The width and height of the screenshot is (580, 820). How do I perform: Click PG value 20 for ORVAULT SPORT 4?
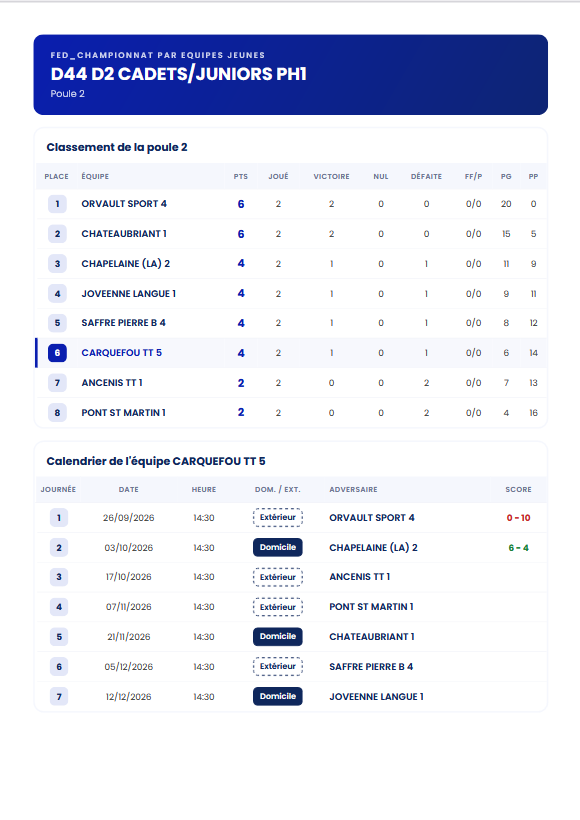pyautogui.click(x=506, y=204)
